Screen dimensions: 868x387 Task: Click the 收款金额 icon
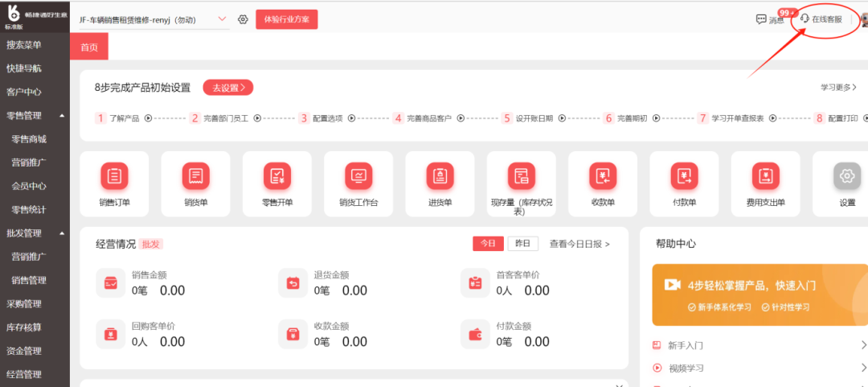293,335
